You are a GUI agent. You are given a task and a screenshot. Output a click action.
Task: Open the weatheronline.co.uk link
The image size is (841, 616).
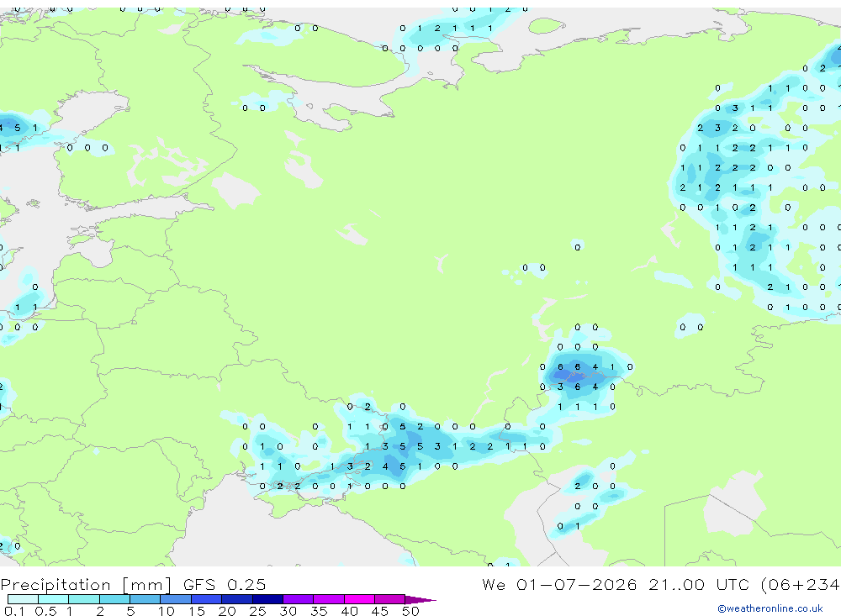pyautogui.click(x=770, y=608)
